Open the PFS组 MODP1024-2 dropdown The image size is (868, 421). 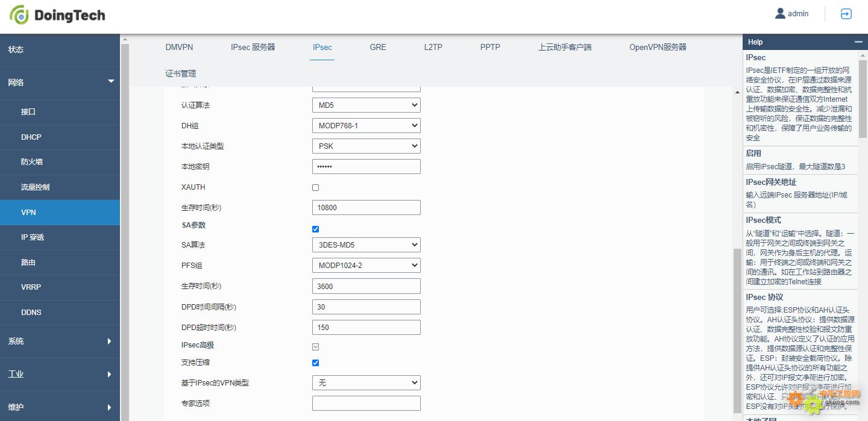(366, 266)
